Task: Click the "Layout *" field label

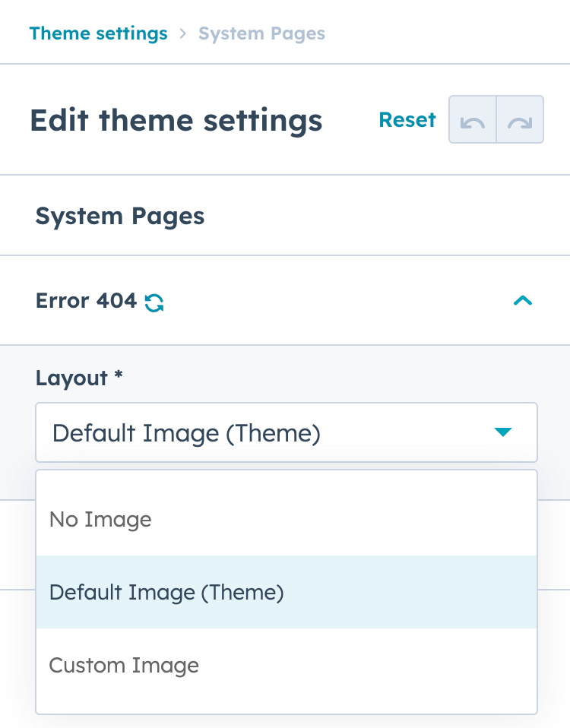Action: point(78,378)
